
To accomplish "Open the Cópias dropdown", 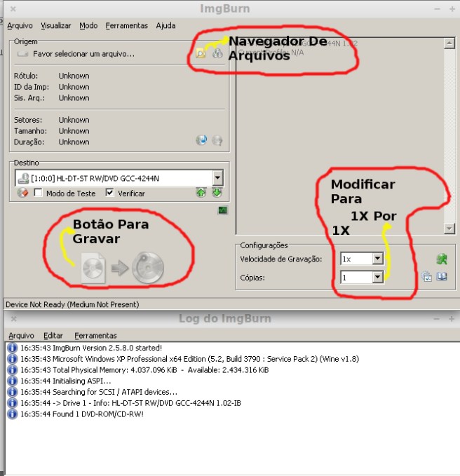I will point(377,277).
